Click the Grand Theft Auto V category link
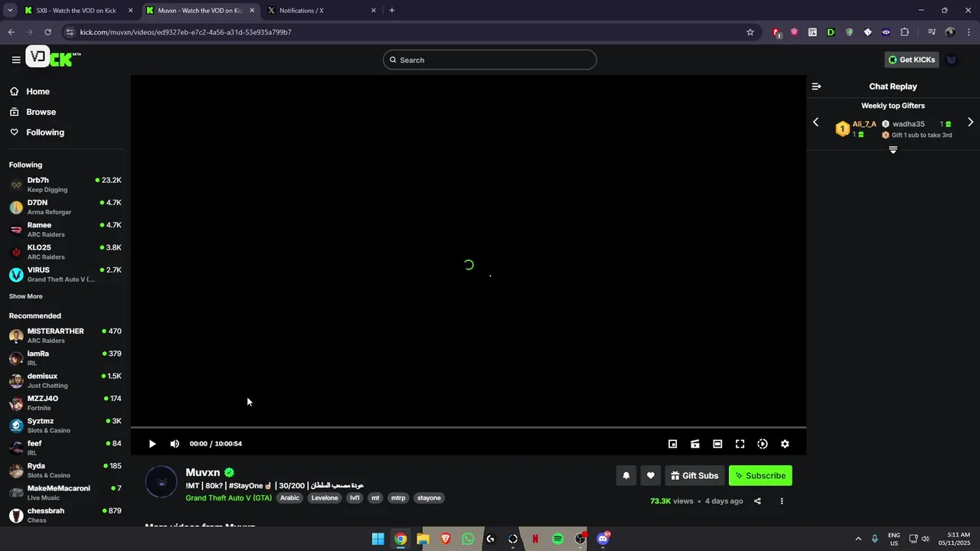 pyautogui.click(x=228, y=497)
